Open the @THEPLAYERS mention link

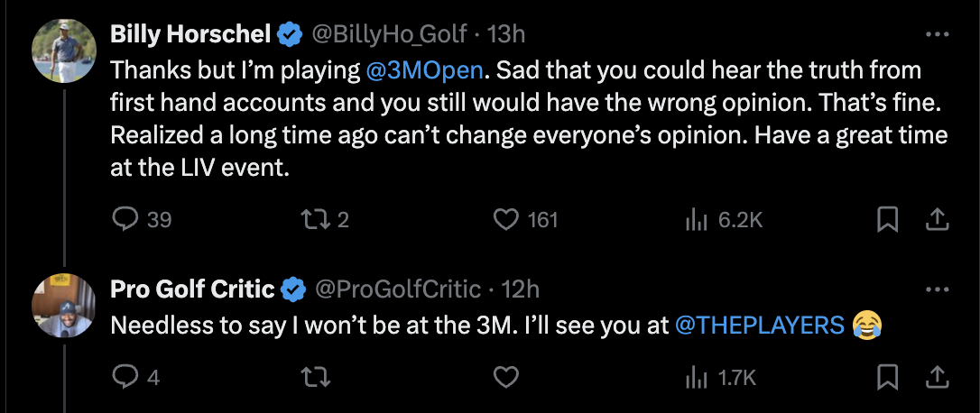point(760,325)
